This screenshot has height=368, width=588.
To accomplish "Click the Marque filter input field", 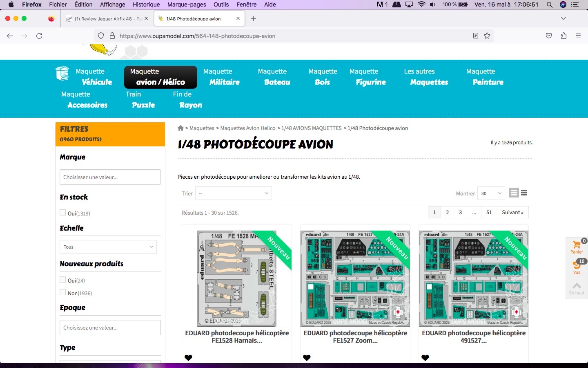I will [x=110, y=177].
